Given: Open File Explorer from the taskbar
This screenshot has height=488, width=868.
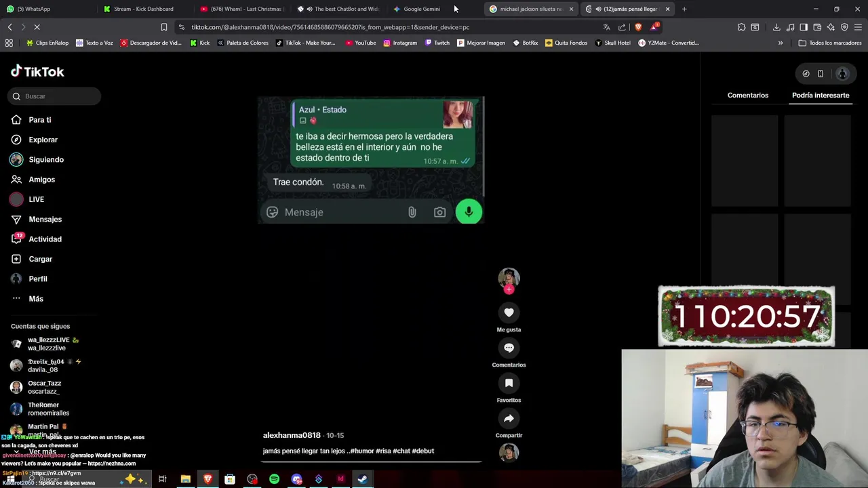Looking at the screenshot, I should point(185,479).
